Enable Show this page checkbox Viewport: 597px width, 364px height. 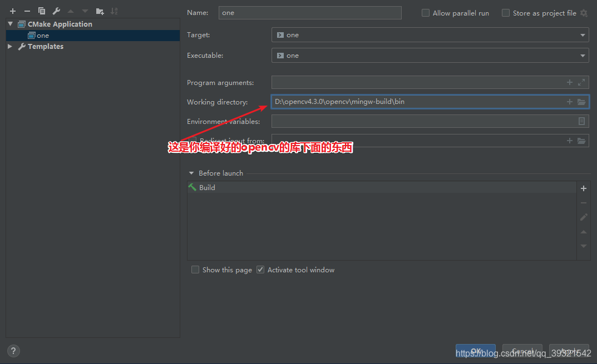[x=195, y=270]
